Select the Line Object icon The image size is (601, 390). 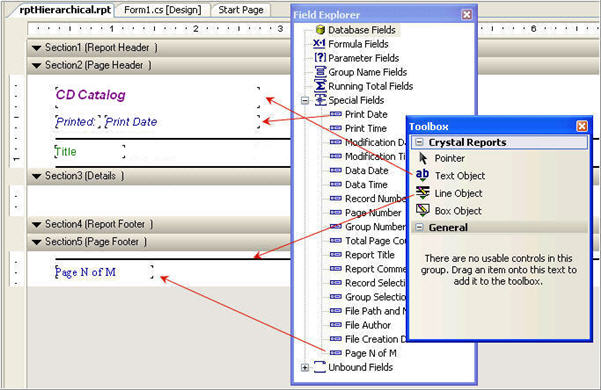pyautogui.click(x=422, y=193)
